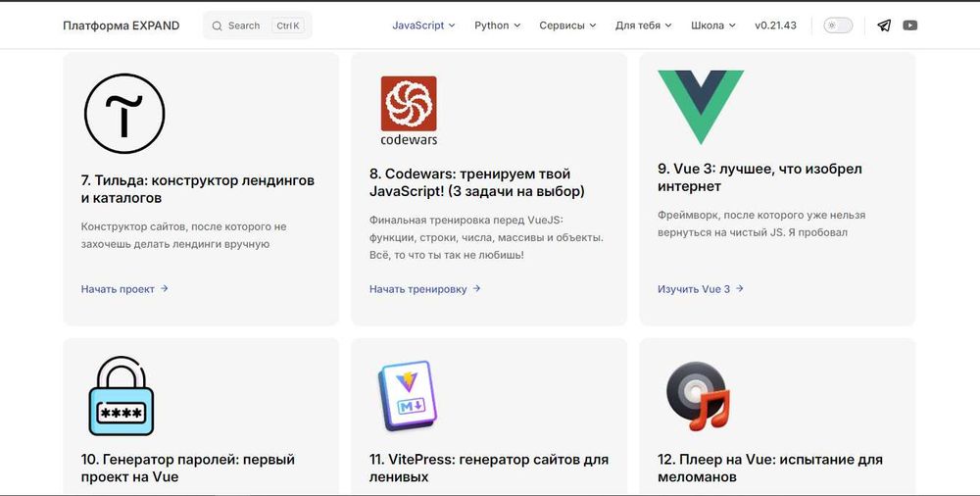Open the Для тебя dropdown
This screenshot has width=980, height=496.
tap(643, 25)
